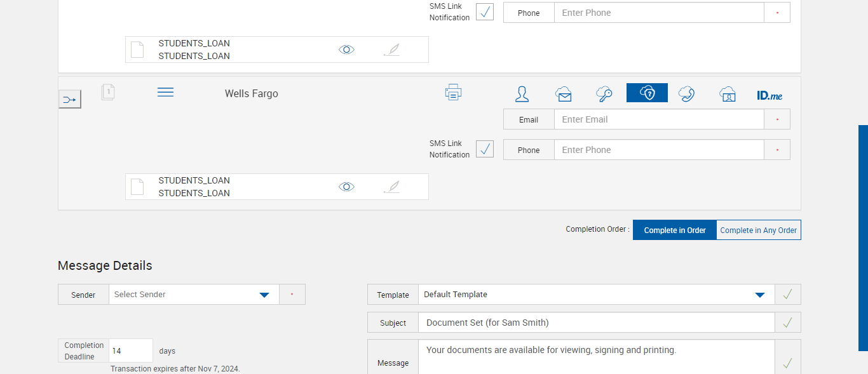Screen dimensions: 868x374
Task: Uncheck SMS Link Notification in Wells Fargo row
Action: 485,149
